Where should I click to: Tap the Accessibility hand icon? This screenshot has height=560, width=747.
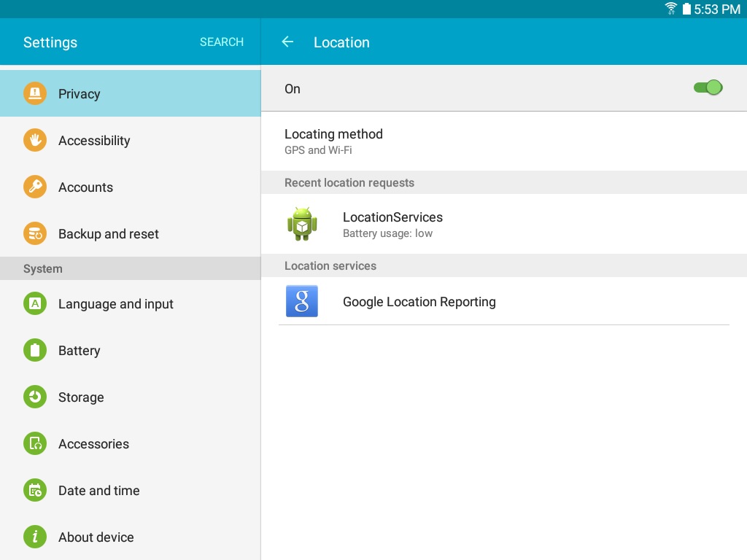[35, 140]
